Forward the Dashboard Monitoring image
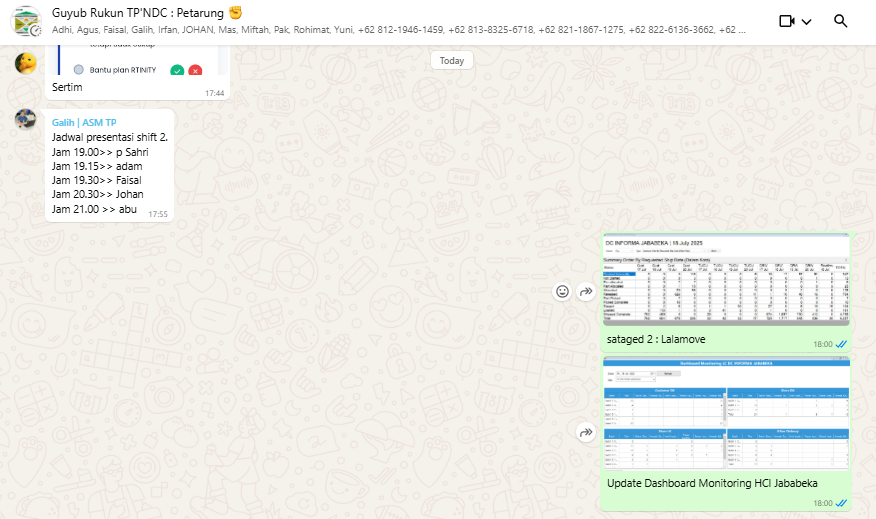The height and width of the screenshot is (519, 876). pos(586,432)
